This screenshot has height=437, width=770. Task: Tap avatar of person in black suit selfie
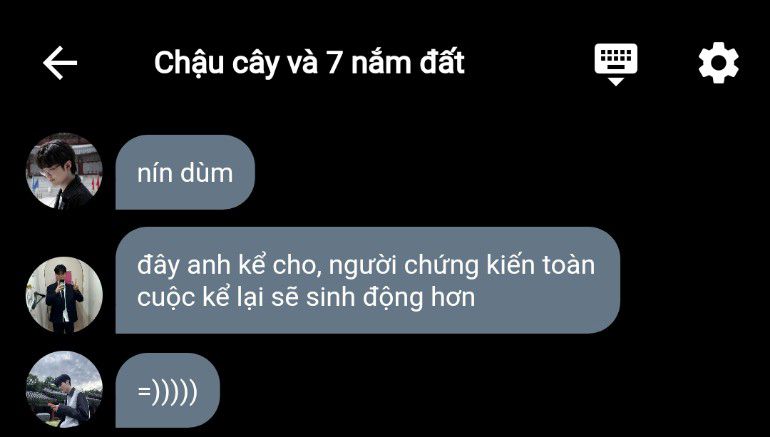(x=64, y=295)
